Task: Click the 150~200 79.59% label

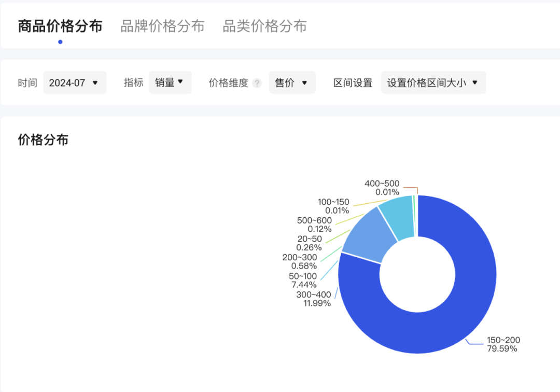Action: 503,344
